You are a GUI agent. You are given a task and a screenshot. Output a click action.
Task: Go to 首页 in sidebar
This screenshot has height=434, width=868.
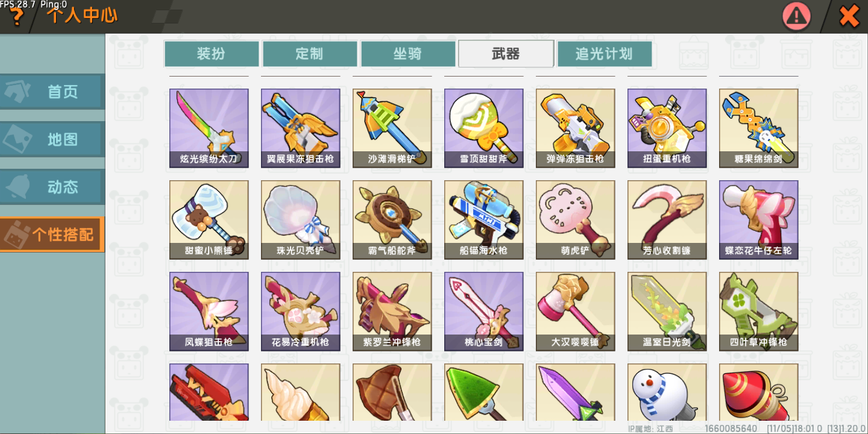[52, 92]
